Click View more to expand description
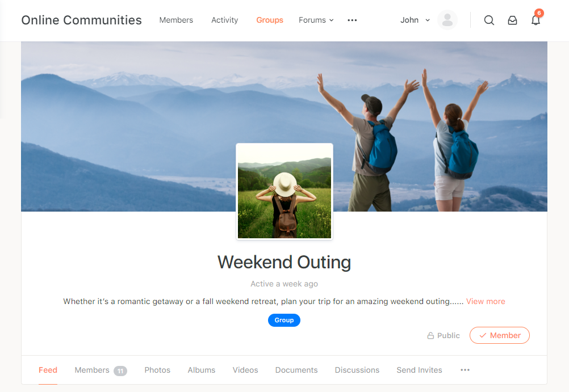 485,301
